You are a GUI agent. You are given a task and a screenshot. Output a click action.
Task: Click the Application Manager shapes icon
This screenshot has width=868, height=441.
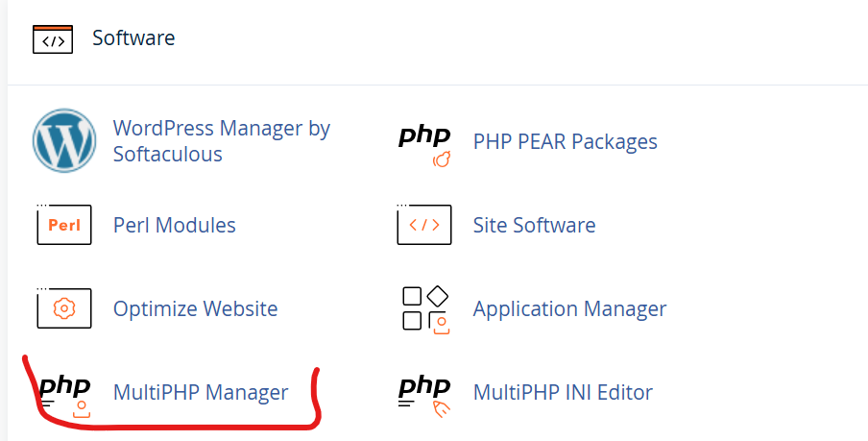coord(424,308)
